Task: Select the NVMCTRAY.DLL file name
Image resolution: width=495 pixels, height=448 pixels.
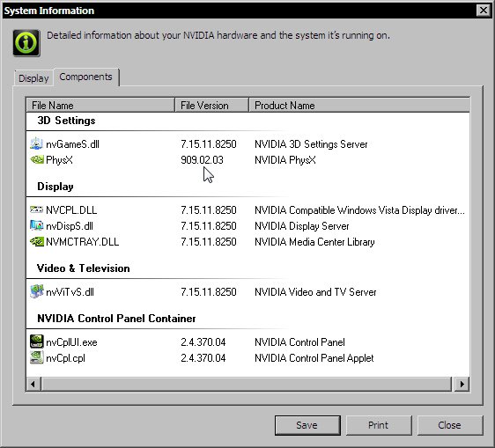Action: tap(83, 242)
